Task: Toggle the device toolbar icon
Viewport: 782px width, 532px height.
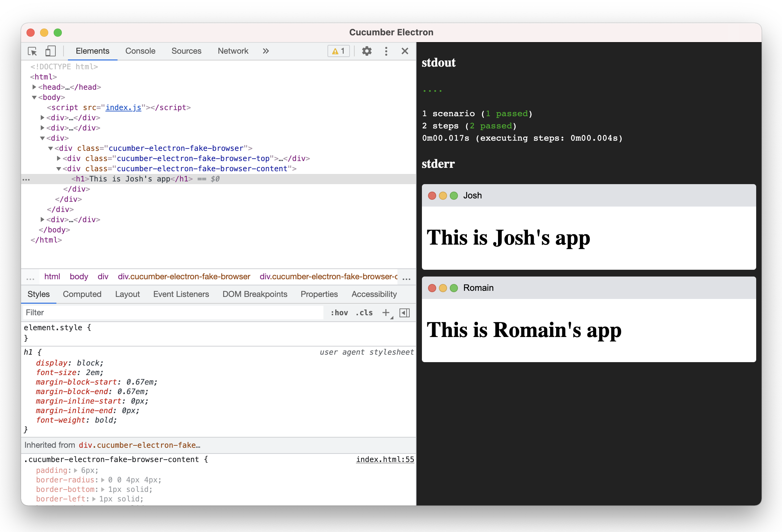Action: pyautogui.click(x=50, y=51)
